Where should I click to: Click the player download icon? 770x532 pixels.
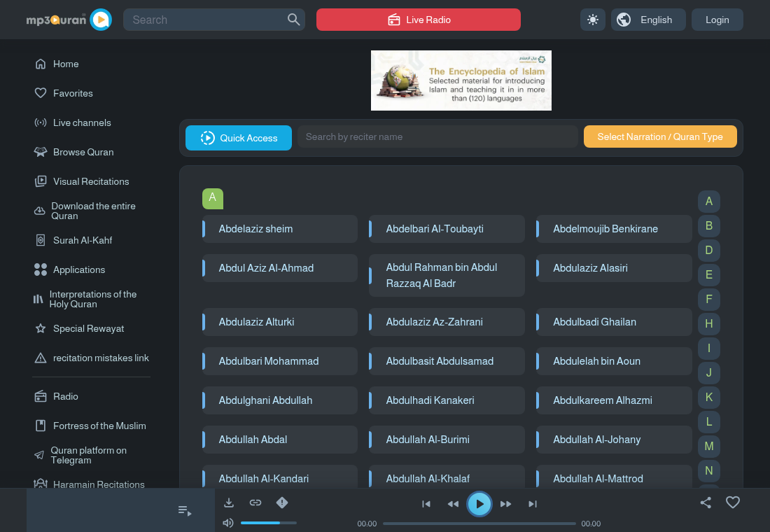(229, 503)
